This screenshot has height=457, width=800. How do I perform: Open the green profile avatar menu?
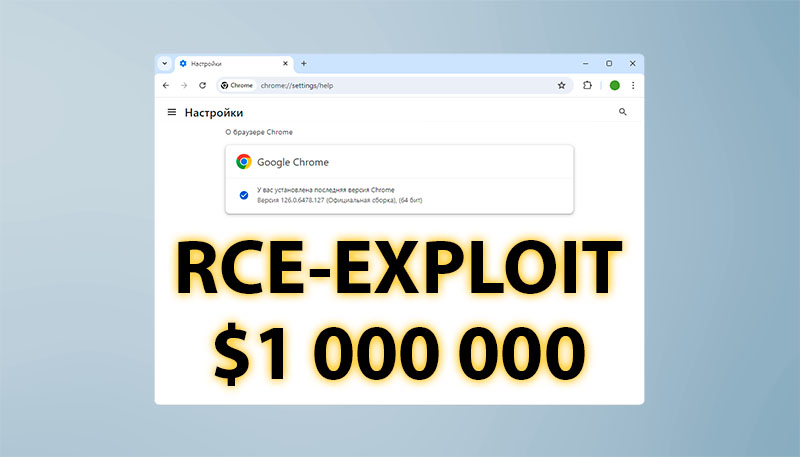point(615,86)
